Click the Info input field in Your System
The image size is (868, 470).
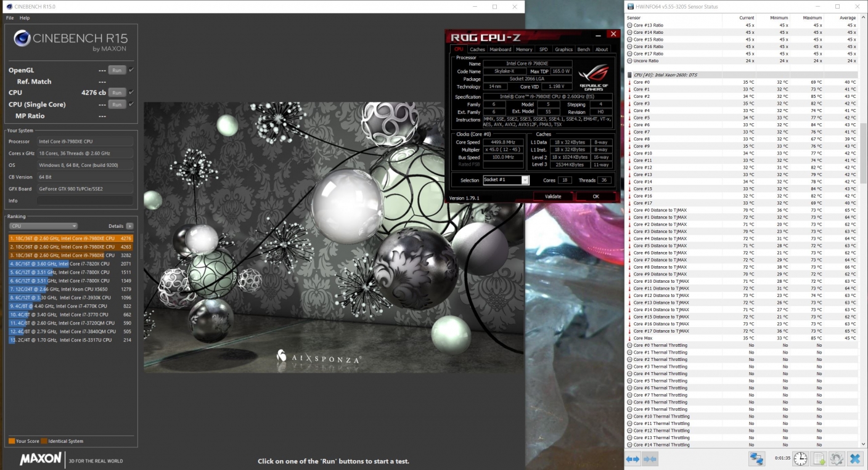[84, 200]
